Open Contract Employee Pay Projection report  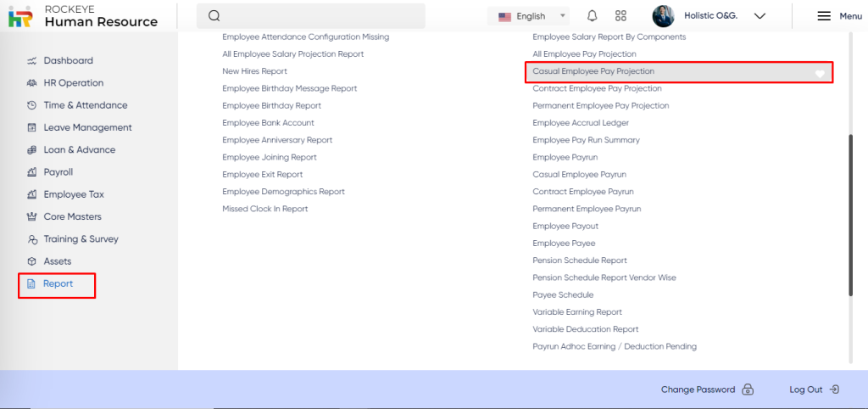[597, 88]
